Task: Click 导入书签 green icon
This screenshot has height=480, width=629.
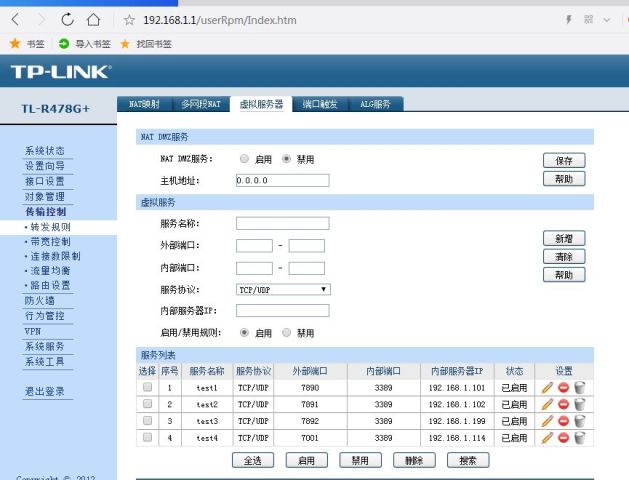Action: coord(64,43)
